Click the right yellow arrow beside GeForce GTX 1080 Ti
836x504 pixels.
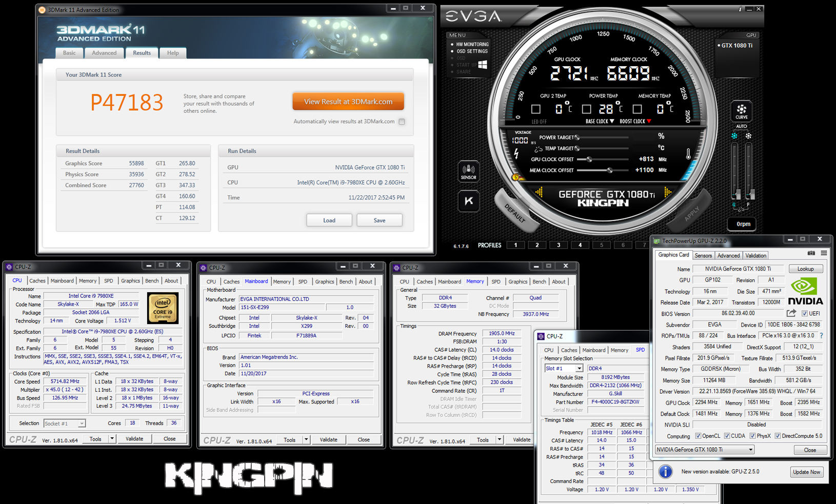[667, 192]
